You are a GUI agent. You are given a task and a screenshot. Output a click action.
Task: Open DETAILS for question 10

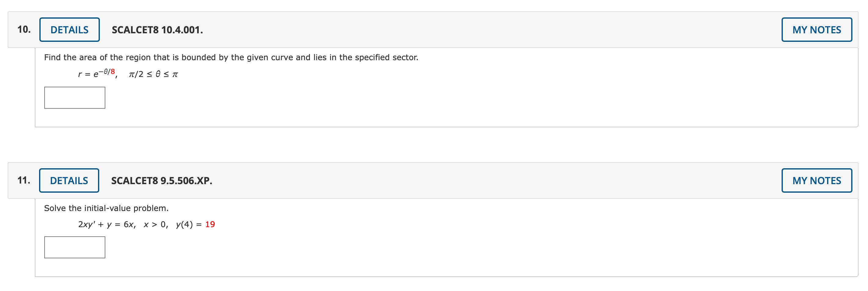(69, 29)
